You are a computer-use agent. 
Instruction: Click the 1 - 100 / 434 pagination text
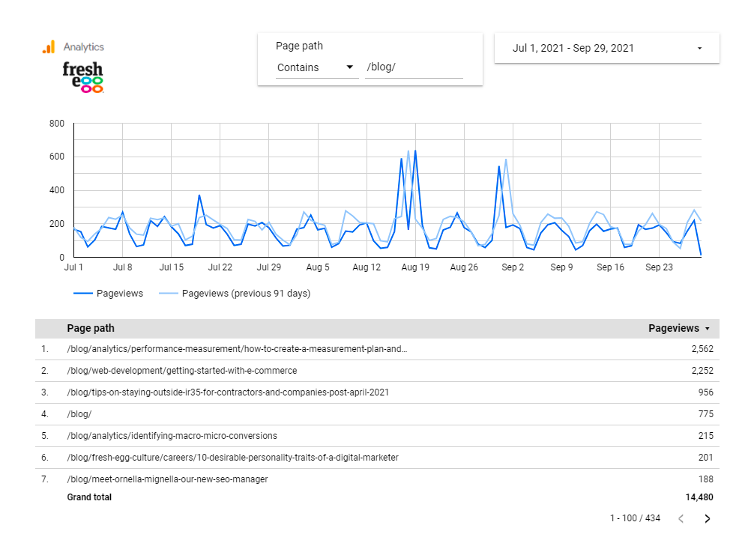(x=635, y=518)
